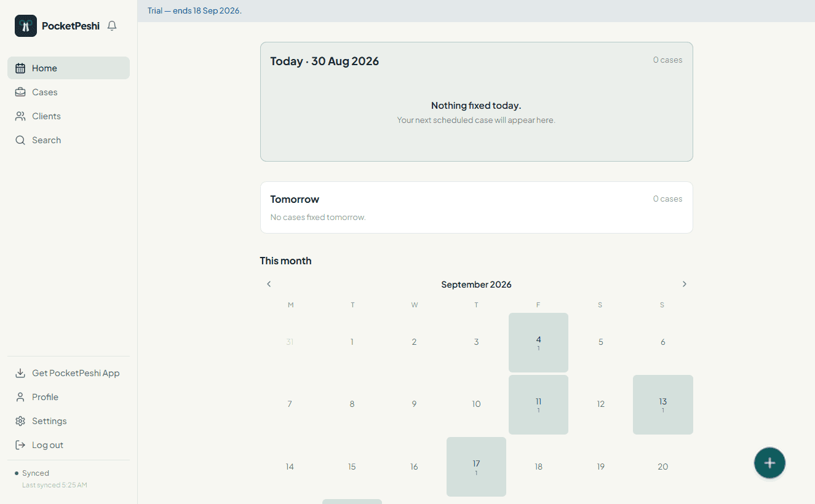Image resolution: width=815 pixels, height=504 pixels.
Task: Select calendar day 7
Action: 290,404
